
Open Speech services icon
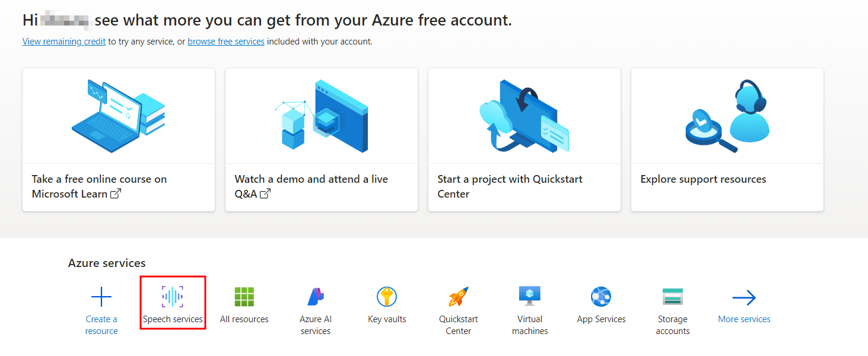(173, 297)
